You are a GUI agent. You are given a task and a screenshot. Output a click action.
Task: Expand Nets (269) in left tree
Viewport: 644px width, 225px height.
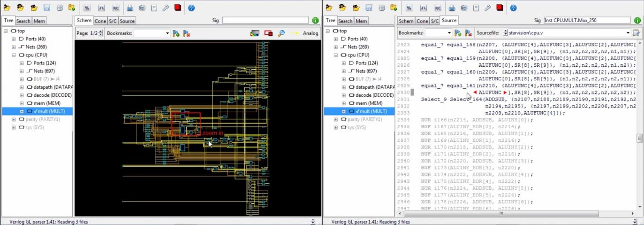[14, 47]
